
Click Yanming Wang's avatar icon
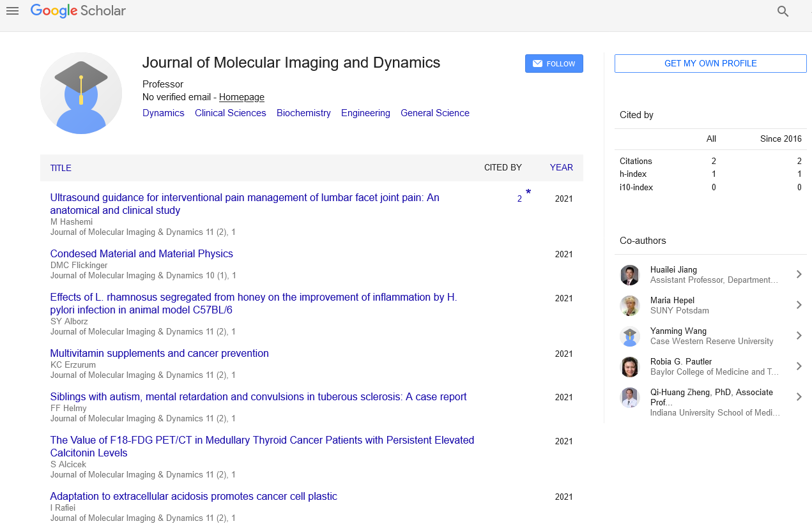click(x=630, y=336)
